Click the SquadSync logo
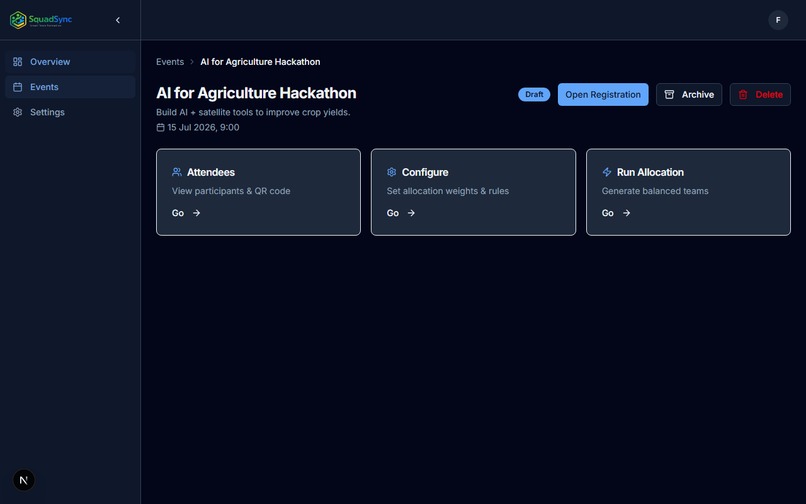 (41, 20)
